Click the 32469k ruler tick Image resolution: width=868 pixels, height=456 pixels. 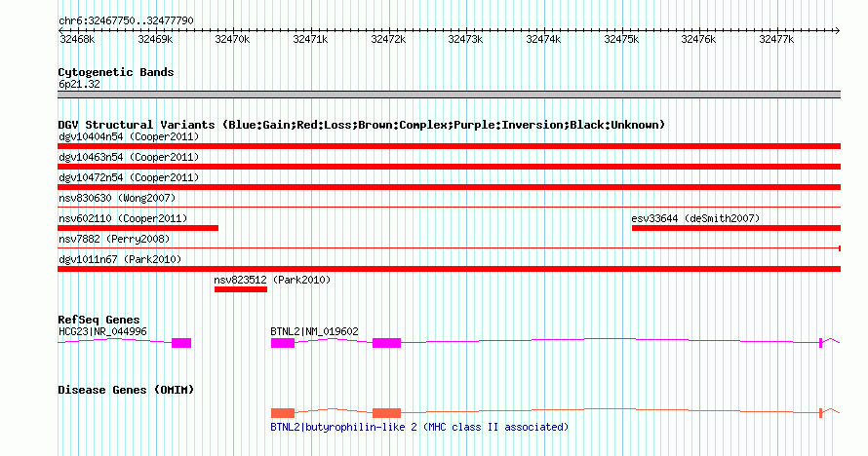coord(155,39)
